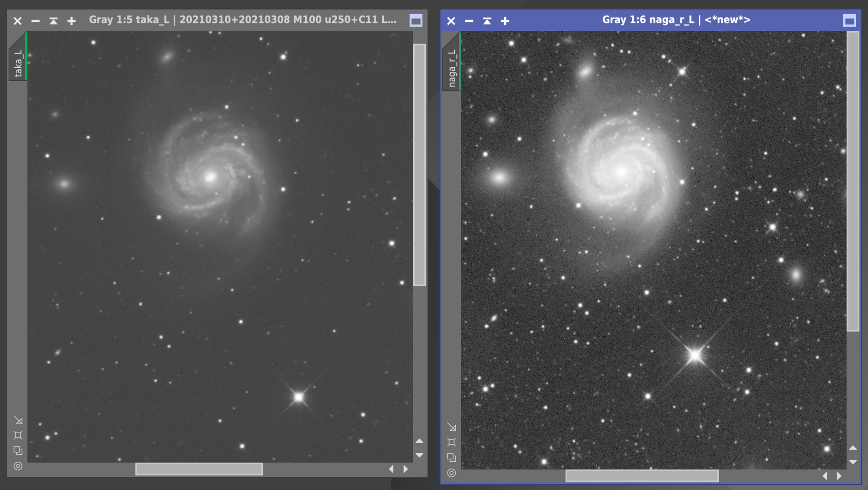Click circular target icon in naga_r_L window
The width and height of the screenshot is (868, 490).
(451, 473)
